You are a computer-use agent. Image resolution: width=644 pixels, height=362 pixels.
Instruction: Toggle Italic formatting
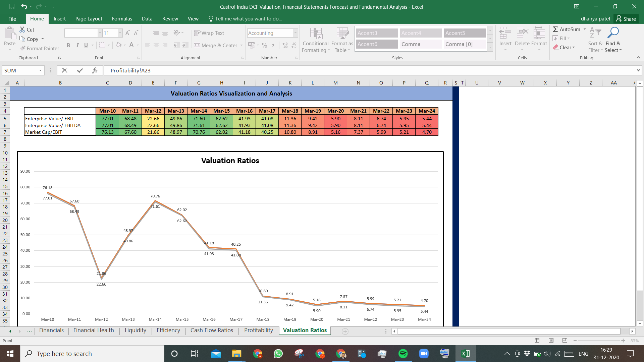point(77,45)
